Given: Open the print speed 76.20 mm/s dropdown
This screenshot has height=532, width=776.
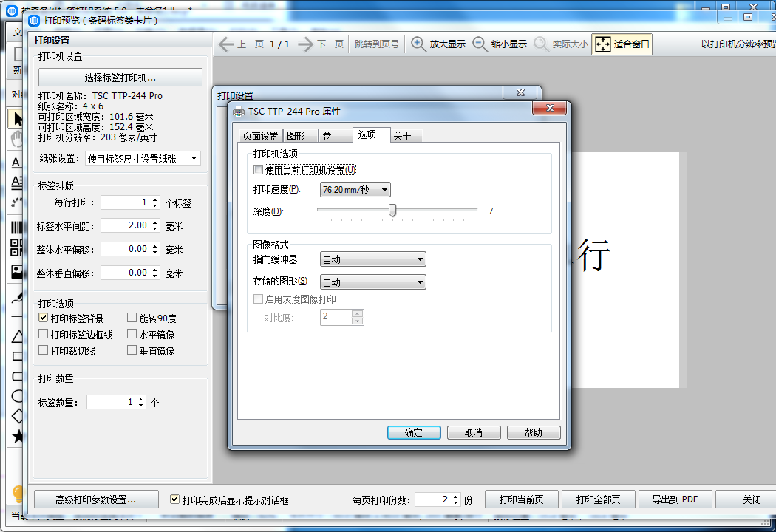Looking at the screenshot, I should point(355,190).
